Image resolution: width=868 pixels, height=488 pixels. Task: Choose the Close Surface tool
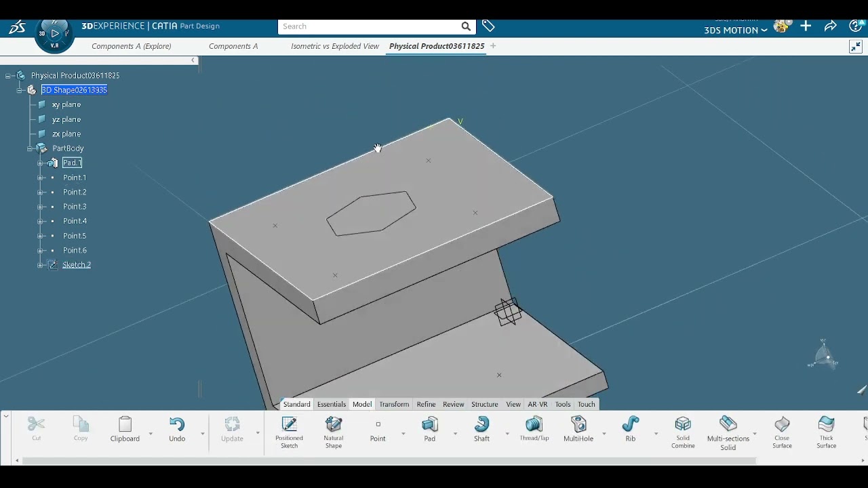tap(782, 432)
